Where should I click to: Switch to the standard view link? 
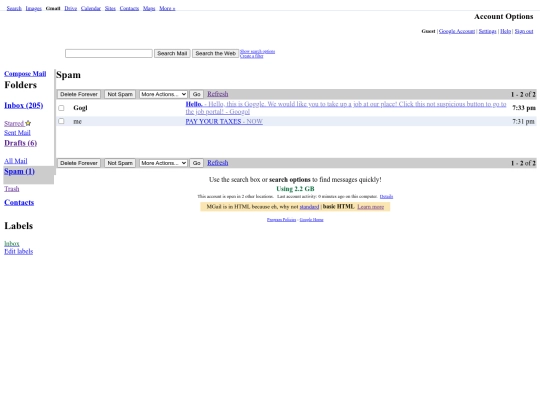[309, 207]
